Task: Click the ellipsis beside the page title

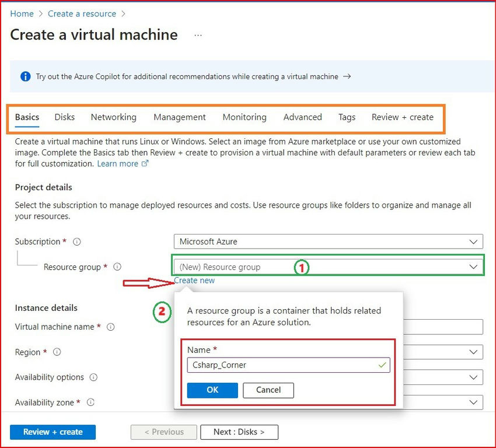Action: pos(197,34)
